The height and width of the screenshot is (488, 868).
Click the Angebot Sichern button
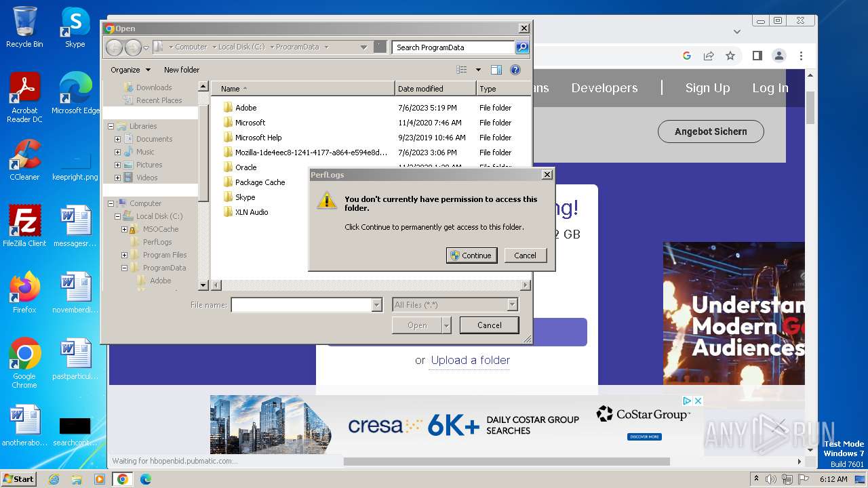point(711,131)
